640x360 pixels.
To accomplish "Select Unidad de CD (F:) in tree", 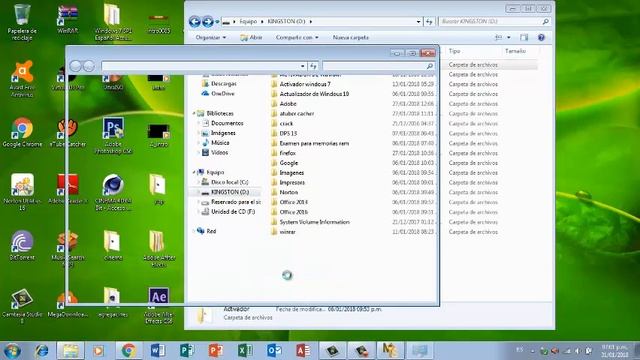I will point(229,211).
